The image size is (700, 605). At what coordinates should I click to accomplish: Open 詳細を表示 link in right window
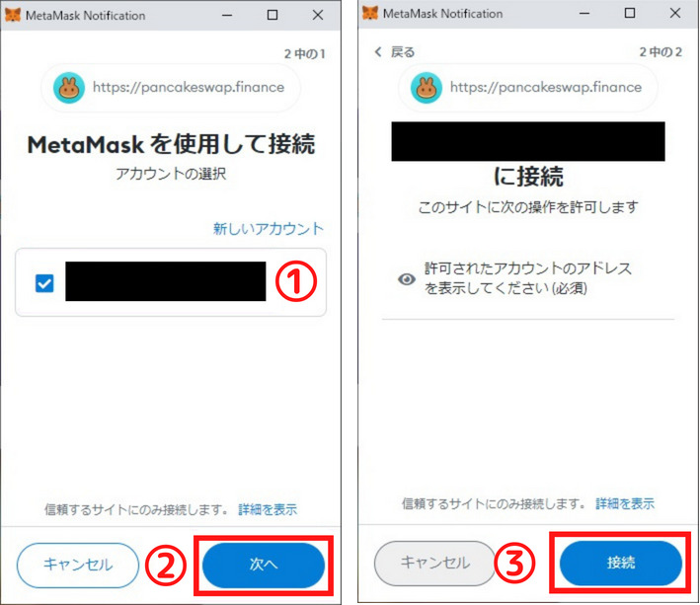(625, 503)
